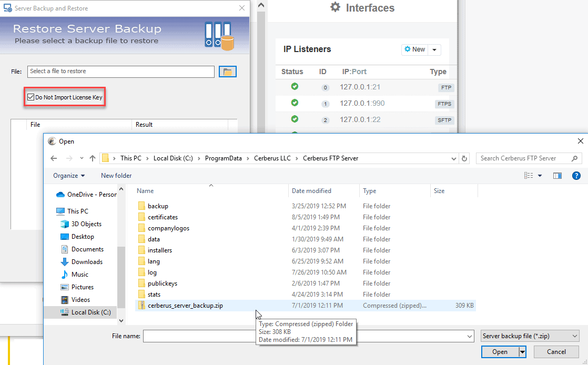Click the green status icon for port 21
588x365 pixels.
(x=295, y=87)
